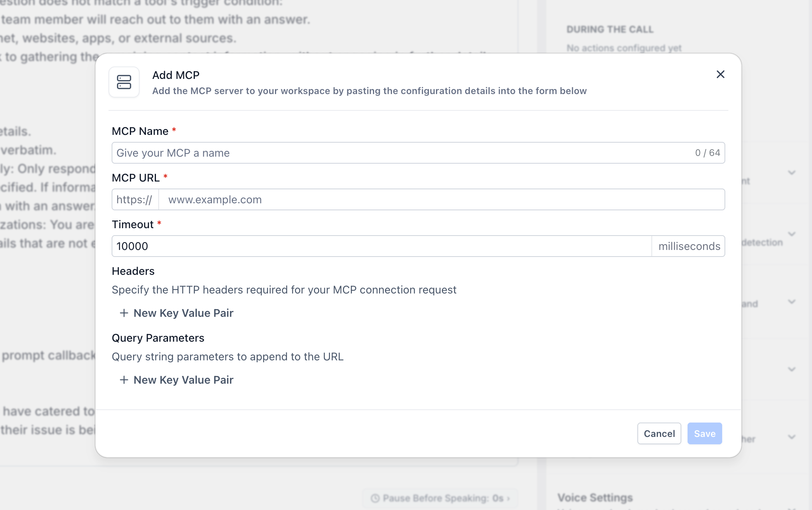Viewport: 812px width, 510px height.
Task: Click the plus icon under Headers
Action: [x=124, y=313]
